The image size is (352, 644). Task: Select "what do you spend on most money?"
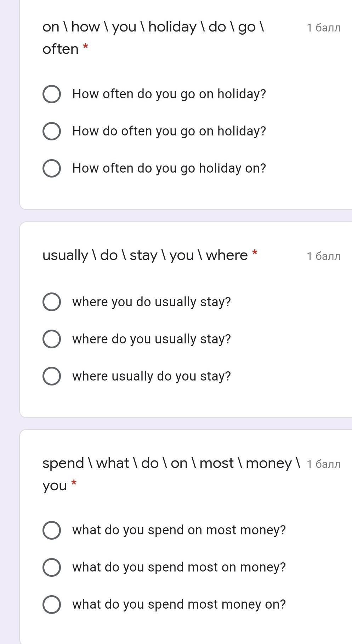[52, 530]
